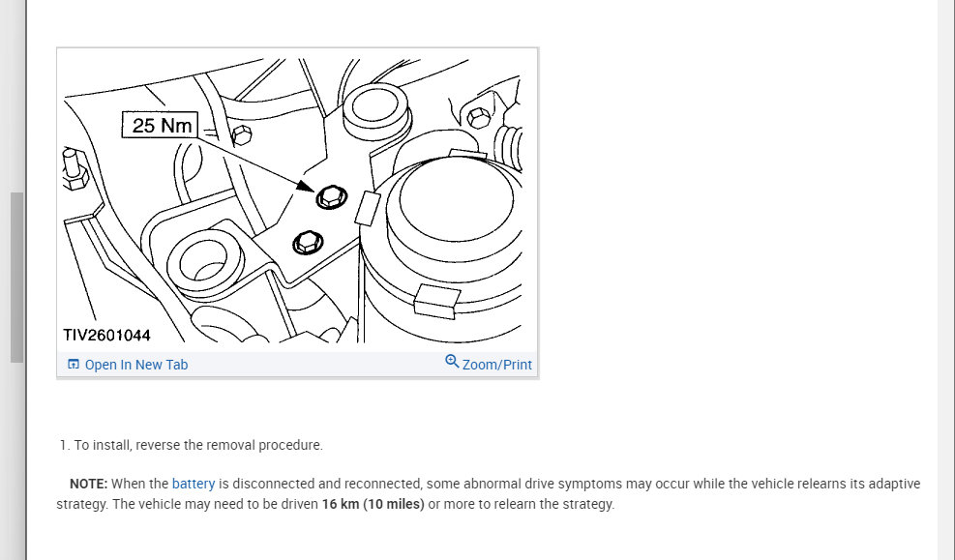Click the upright stud at diagram's left edge
955x560 pixels.
75,169
